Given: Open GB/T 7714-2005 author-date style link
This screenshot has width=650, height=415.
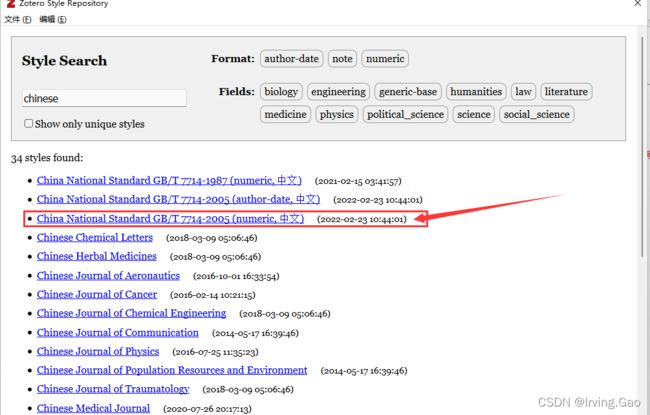Looking at the screenshot, I should (x=178, y=199).
